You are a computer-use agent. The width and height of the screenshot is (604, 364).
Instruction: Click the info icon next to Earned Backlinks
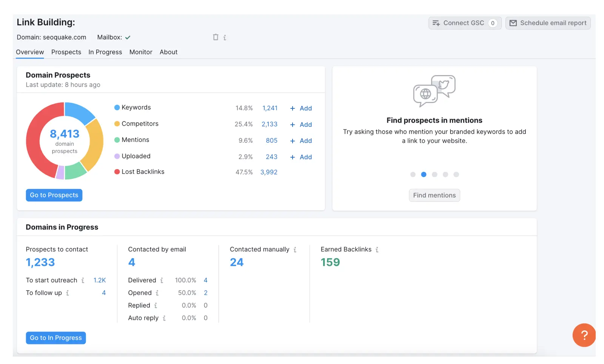pos(377,249)
